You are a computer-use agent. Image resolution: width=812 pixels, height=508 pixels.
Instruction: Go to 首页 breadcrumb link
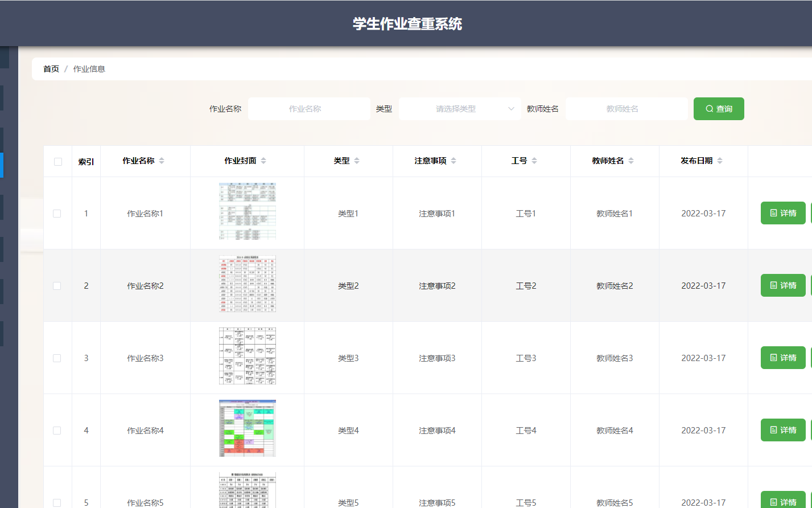click(x=51, y=69)
